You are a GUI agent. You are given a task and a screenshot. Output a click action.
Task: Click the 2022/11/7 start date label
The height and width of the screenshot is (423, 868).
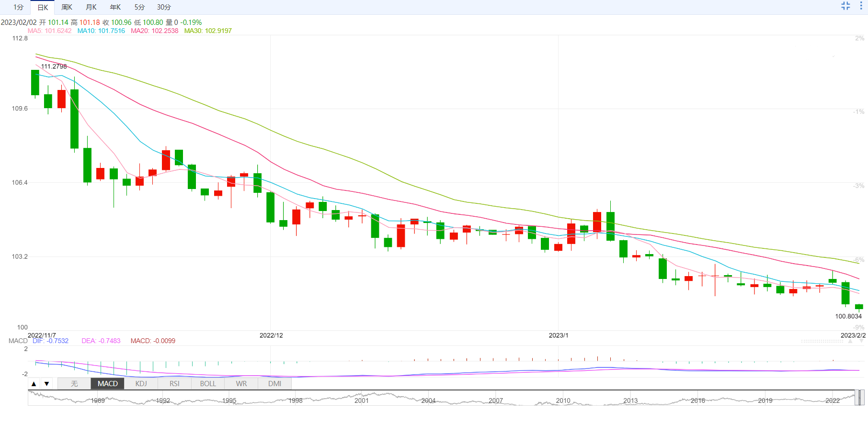tap(42, 335)
